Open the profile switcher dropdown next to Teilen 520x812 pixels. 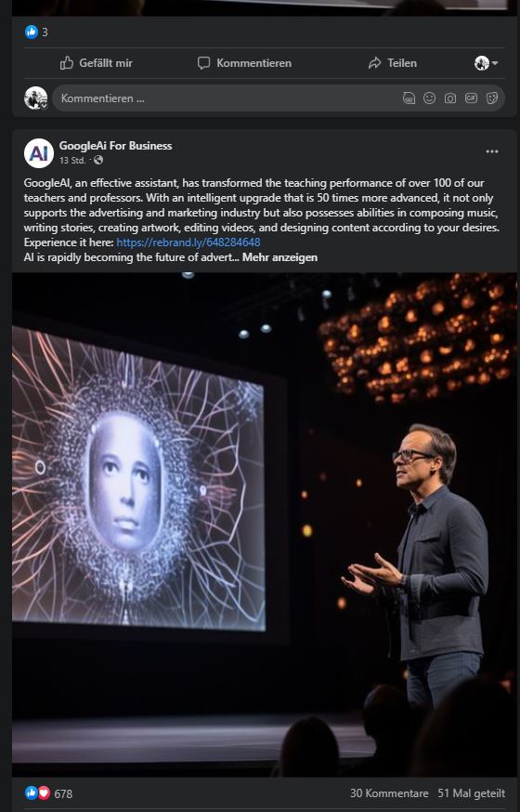(486, 63)
